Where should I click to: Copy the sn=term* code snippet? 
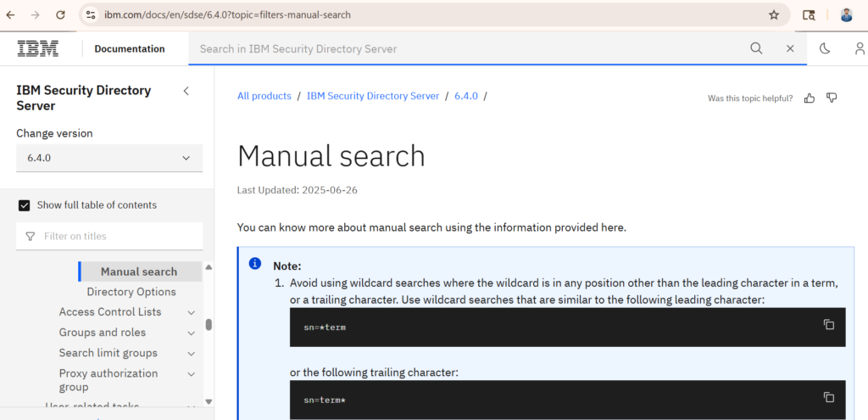[x=829, y=397]
